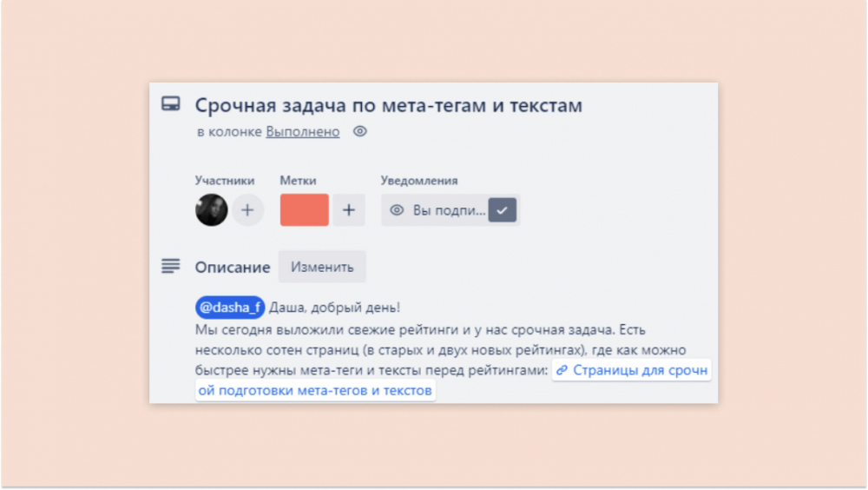Click the card title Срочная задача
Screen dimensions: 868x490
389,105
